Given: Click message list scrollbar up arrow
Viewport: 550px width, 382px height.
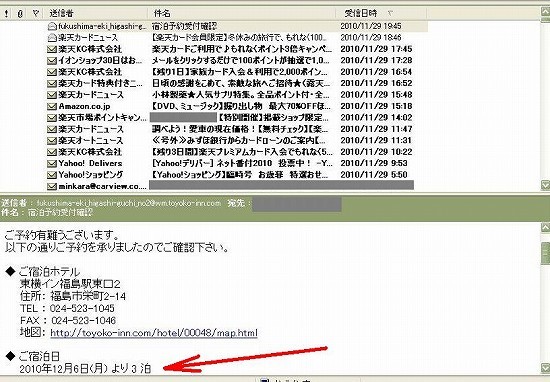Looking at the screenshot, I should click(545, 11).
